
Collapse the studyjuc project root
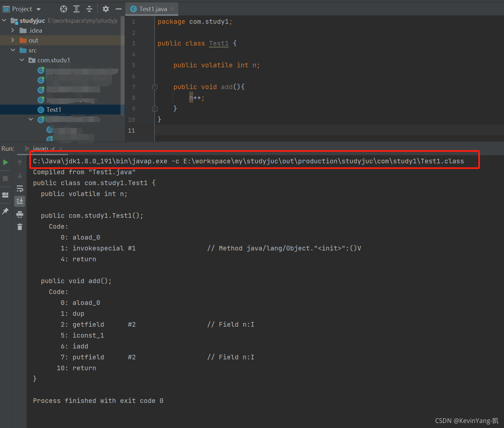pyautogui.click(x=4, y=20)
